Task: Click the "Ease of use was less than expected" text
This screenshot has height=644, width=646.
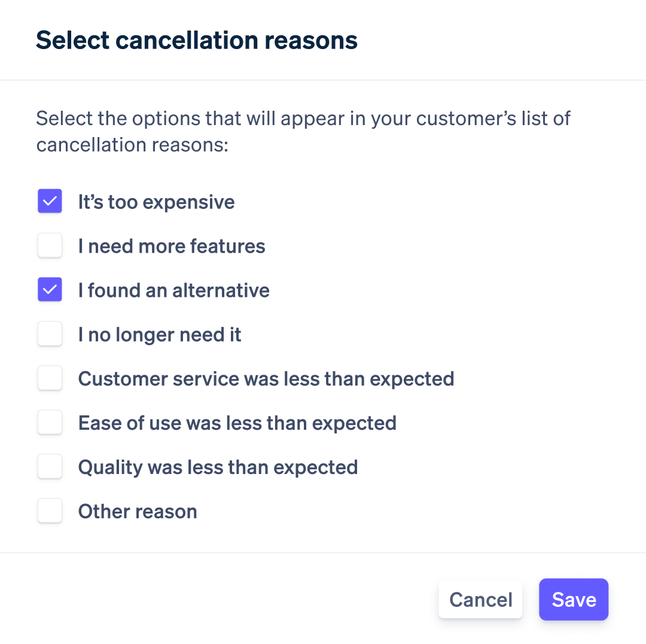Action: pyautogui.click(x=237, y=424)
